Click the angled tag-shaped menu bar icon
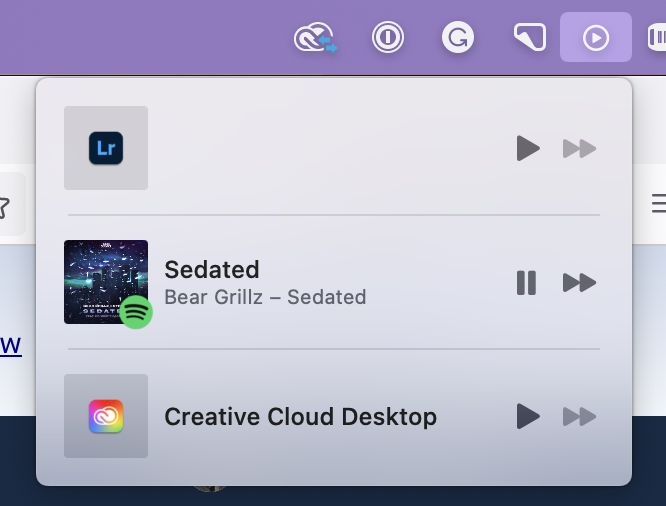The width and height of the screenshot is (666, 506). click(x=530, y=37)
